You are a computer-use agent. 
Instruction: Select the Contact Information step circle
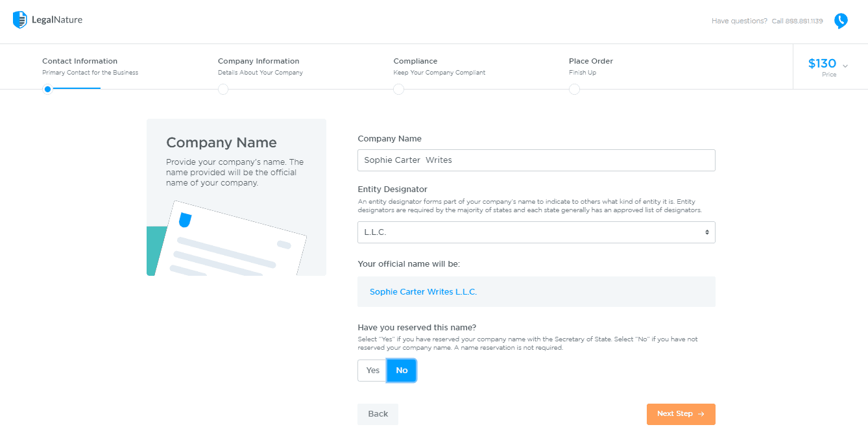click(47, 90)
